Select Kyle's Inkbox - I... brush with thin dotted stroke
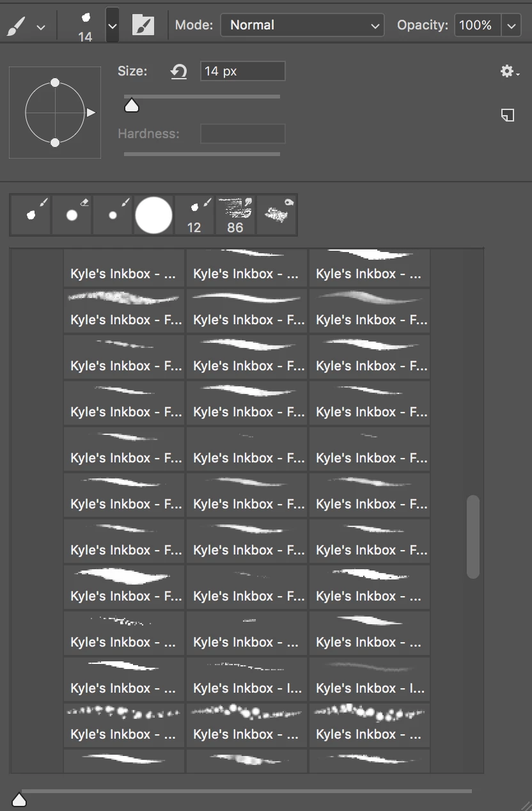 [x=247, y=679]
